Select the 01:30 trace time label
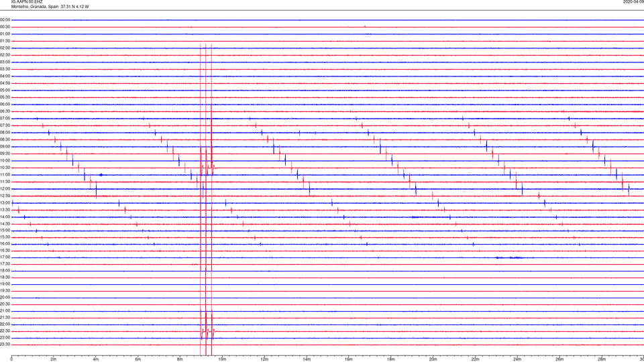Viewport: 644px width, 362px height. (5, 41)
